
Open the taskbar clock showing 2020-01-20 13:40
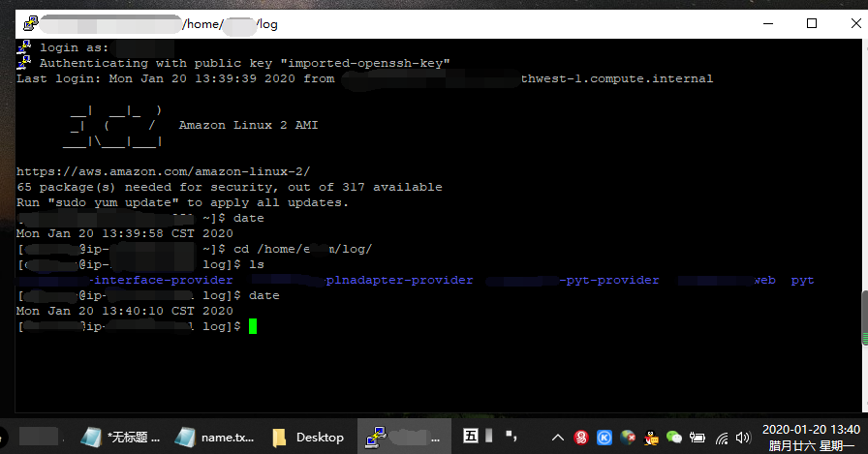(x=811, y=438)
